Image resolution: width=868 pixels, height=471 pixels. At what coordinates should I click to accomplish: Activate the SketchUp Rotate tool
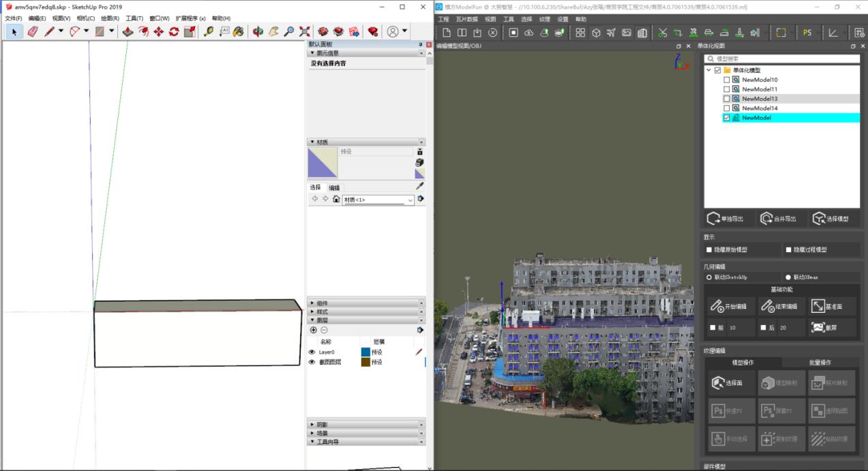tap(174, 31)
